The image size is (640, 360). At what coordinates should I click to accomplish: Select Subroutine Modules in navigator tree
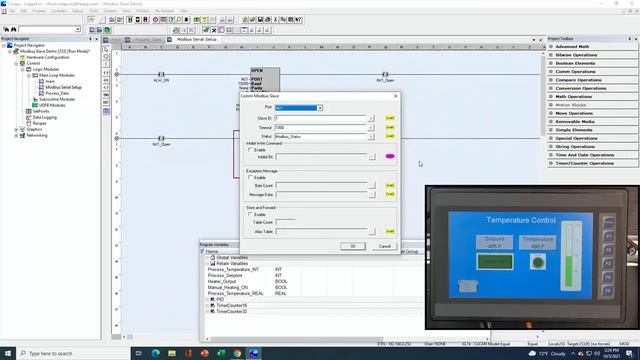(x=57, y=99)
